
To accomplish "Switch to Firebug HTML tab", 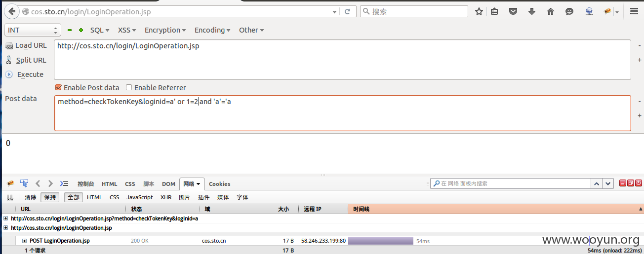I will (110, 184).
